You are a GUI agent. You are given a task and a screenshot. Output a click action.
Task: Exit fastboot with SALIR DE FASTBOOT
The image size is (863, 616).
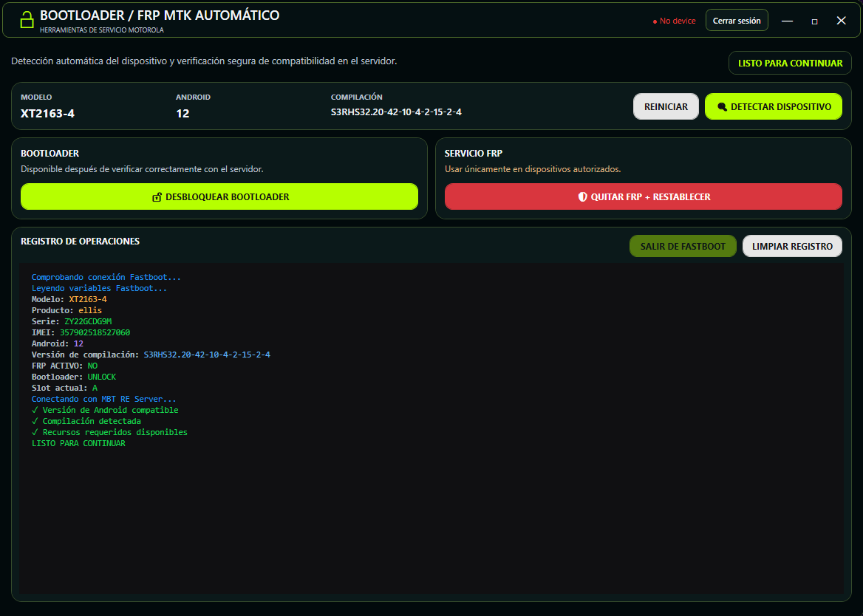click(683, 247)
